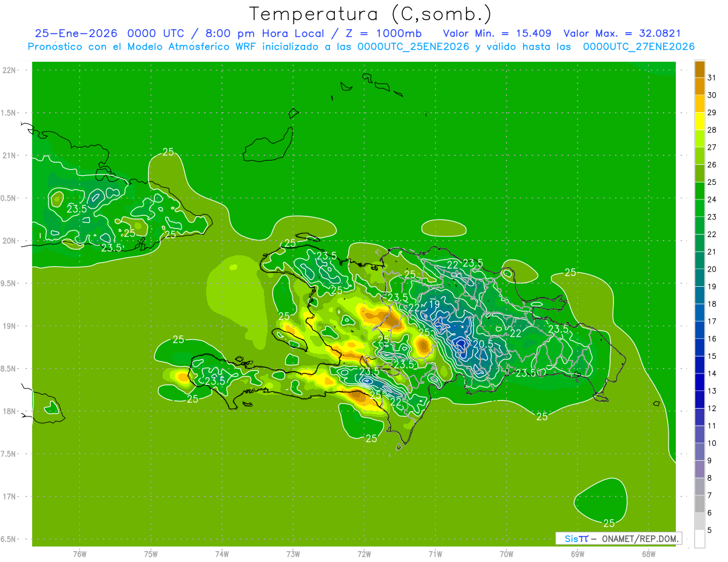Click the '19N' latitude axis label
This screenshot has width=728, height=562.
tap(10, 326)
